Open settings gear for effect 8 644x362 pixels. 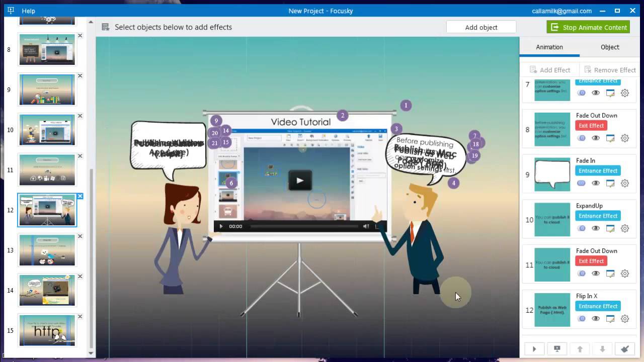(x=625, y=138)
